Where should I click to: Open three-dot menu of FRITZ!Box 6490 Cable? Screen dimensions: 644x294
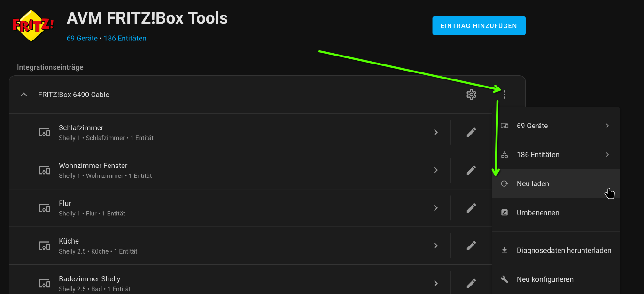(504, 95)
